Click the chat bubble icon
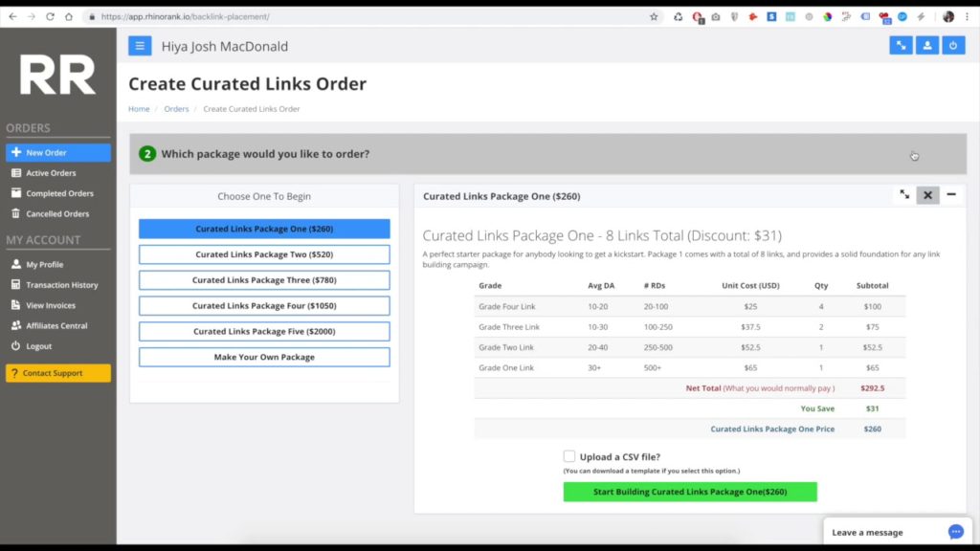The image size is (980, 551). [956, 532]
